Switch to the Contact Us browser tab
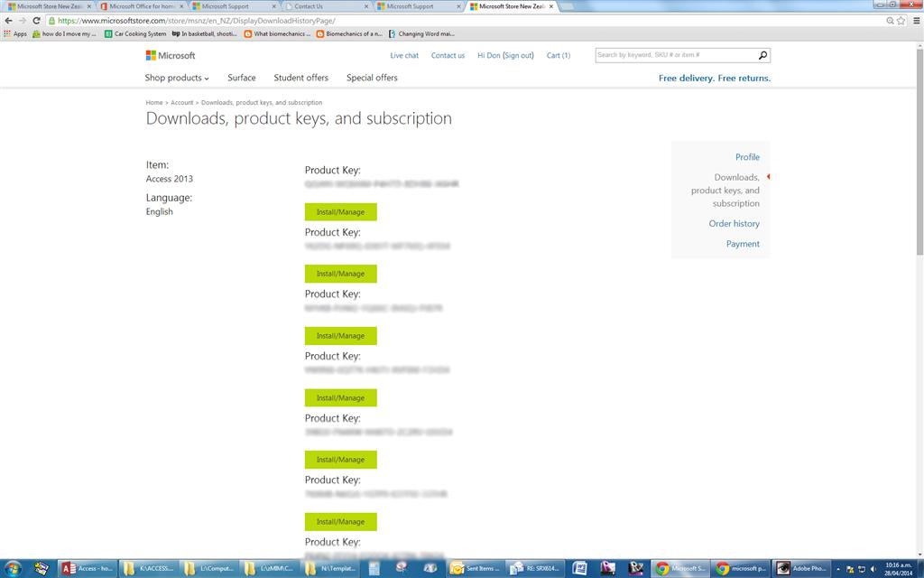Viewport: 924px width, 578px height. pos(327,6)
